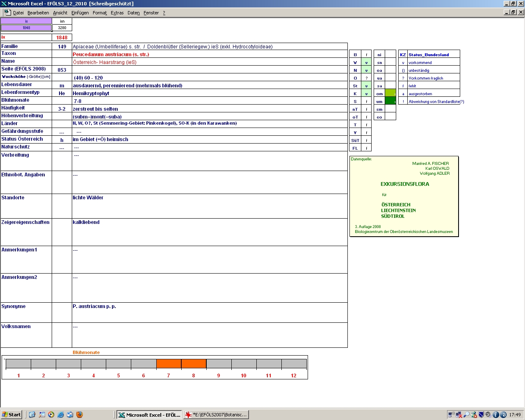Click the Standorte value 'lichte Wälder'

point(88,197)
